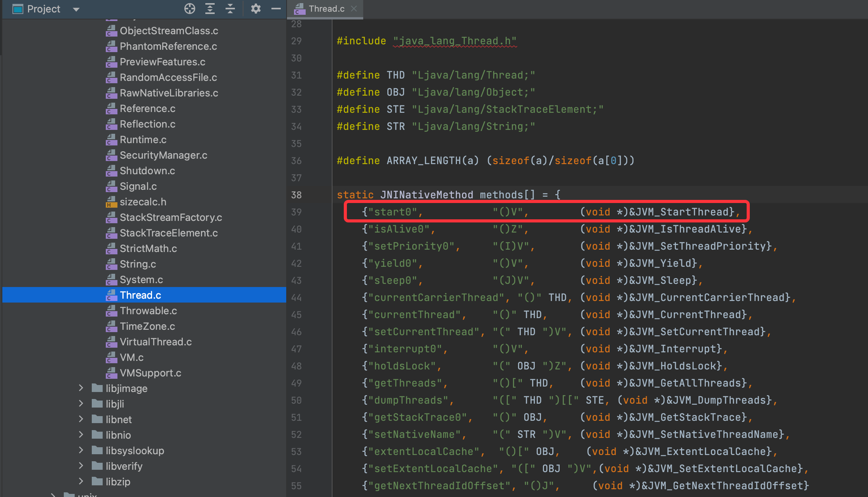Image resolution: width=868 pixels, height=497 pixels.
Task: Select TimeZone.c file
Action: 147,326
